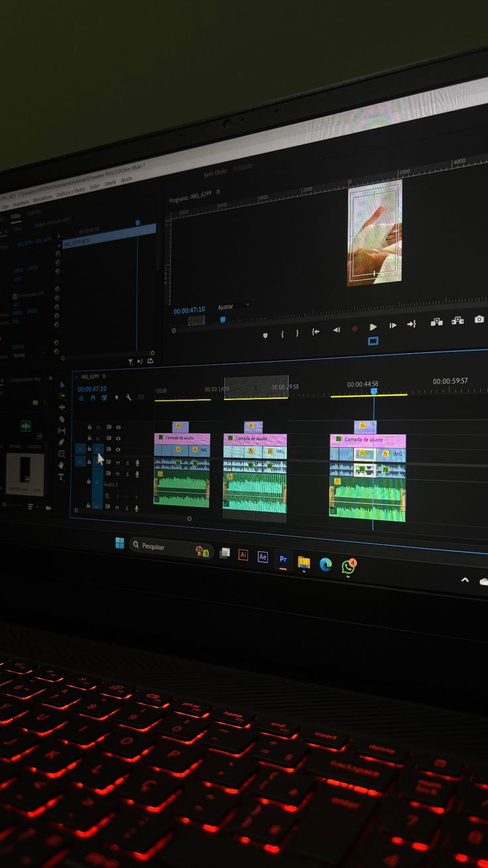Click the Extract button

457,321
